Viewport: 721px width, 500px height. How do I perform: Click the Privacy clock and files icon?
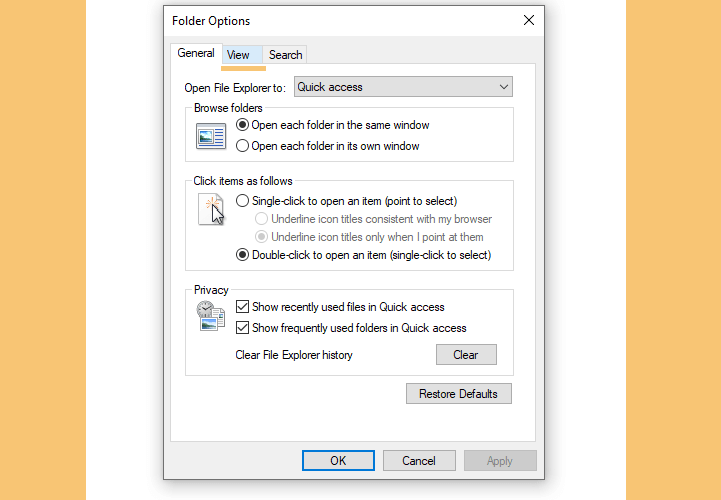click(211, 316)
